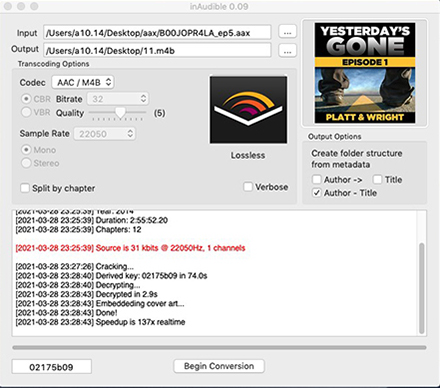This screenshot has height=388, width=440.
Task: Click the Begin Conversion button
Action: (x=219, y=366)
